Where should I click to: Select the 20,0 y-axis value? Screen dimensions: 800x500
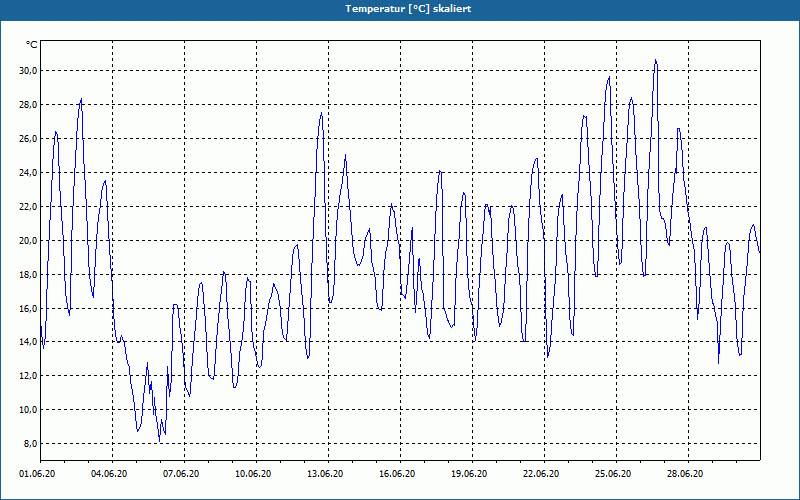28,240
